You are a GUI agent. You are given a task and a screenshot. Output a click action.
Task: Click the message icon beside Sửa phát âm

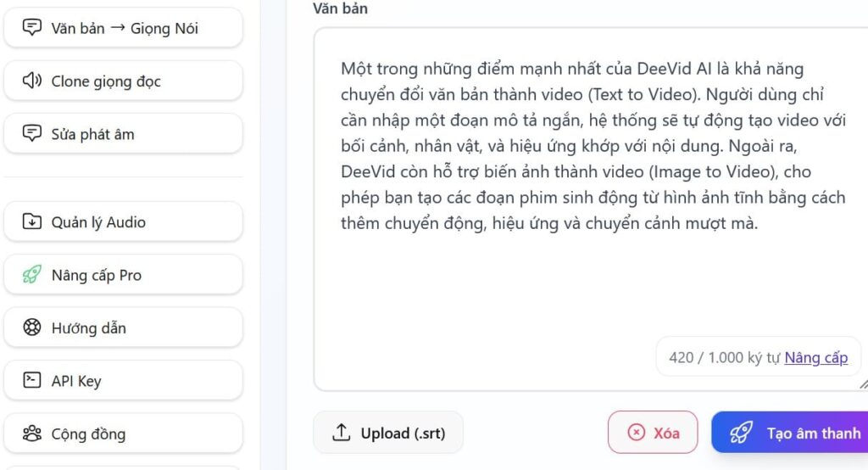32,134
